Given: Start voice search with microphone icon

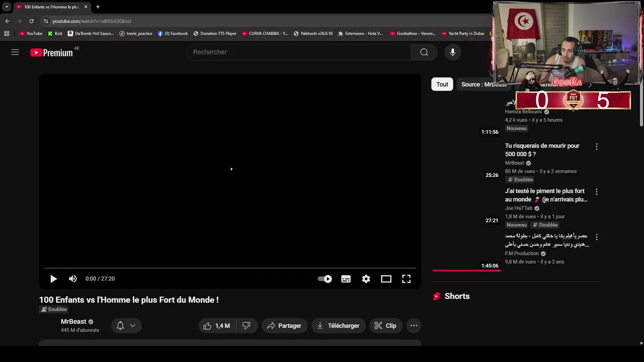Looking at the screenshot, I should click(453, 52).
